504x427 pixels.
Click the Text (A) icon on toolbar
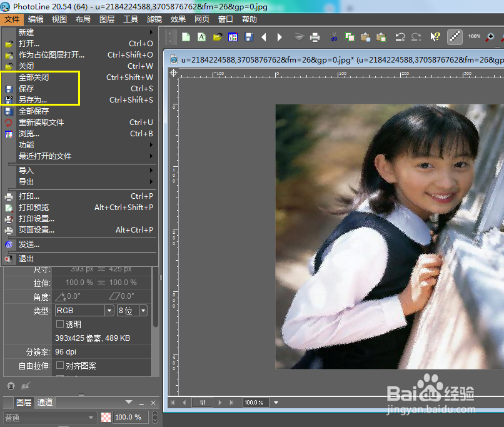[x=201, y=37]
